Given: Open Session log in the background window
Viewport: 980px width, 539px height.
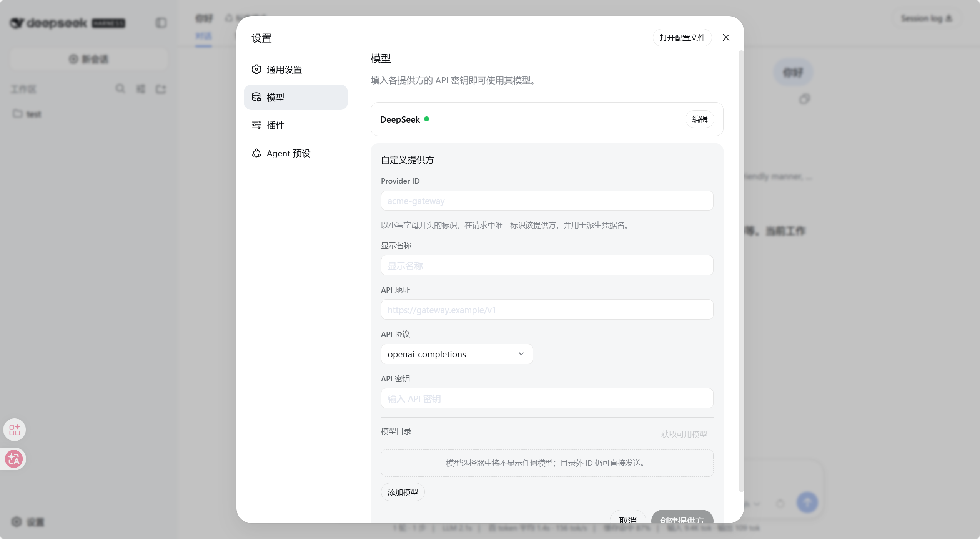Looking at the screenshot, I should point(927,18).
